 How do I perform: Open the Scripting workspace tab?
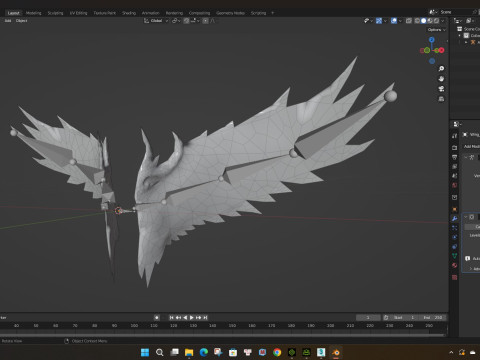[x=258, y=13]
